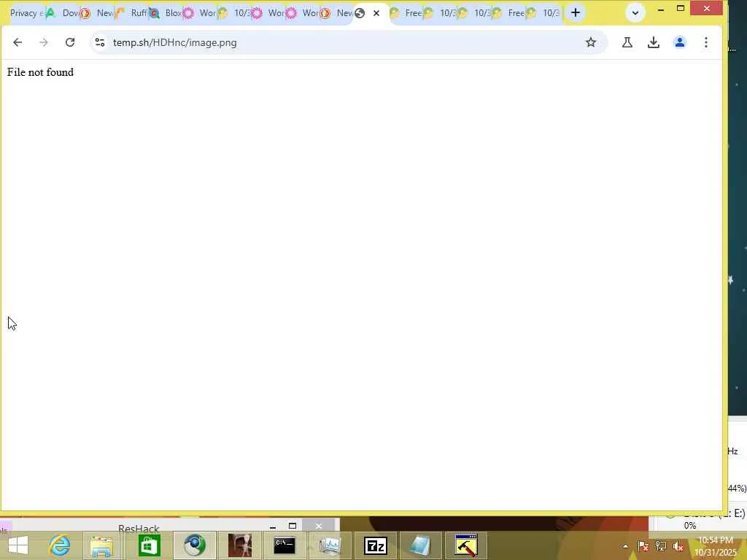747x560 pixels.
Task: Go back to the previous page
Action: [18, 42]
